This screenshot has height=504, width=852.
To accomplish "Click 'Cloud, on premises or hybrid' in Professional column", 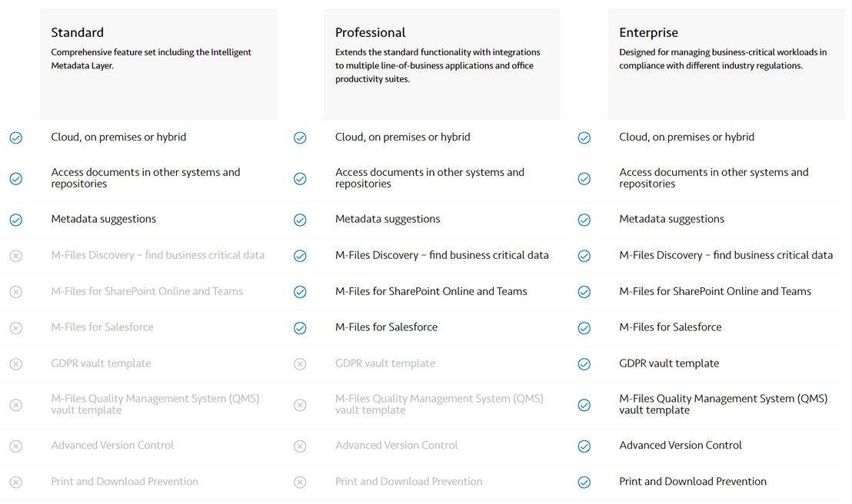I will [403, 137].
